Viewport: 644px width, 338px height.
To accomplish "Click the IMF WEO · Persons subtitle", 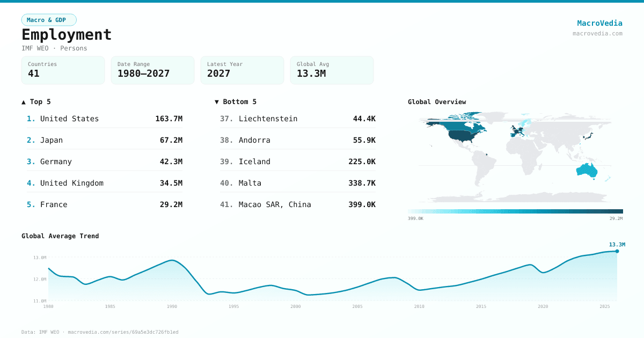I will coord(54,48).
